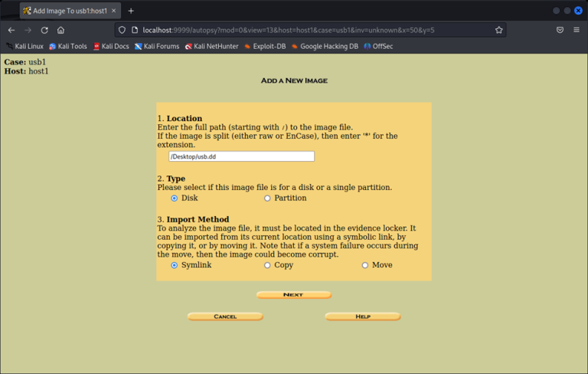Click the '3. Import Method' heading
588x374 pixels.
click(193, 219)
